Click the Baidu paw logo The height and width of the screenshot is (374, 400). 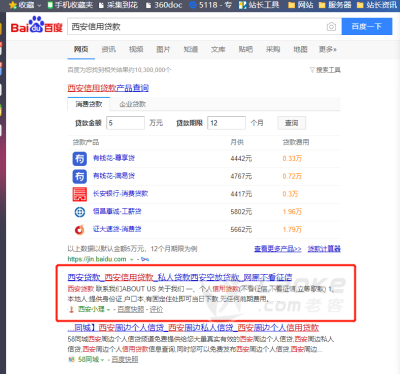[x=37, y=25]
